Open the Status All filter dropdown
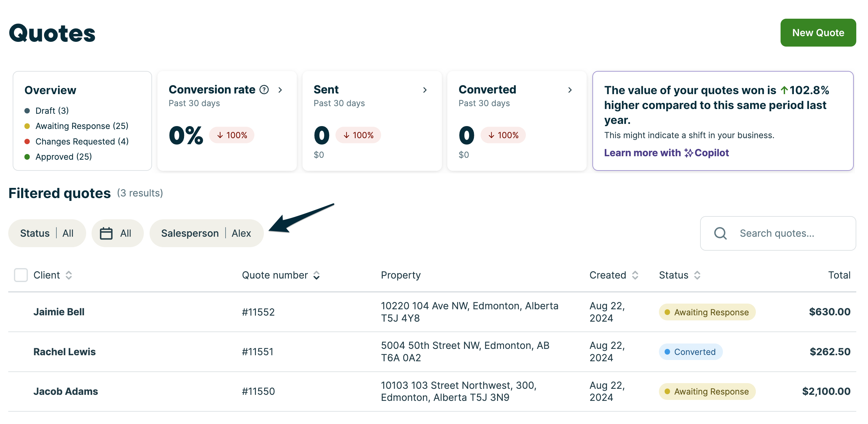Image resolution: width=868 pixels, height=424 pixels. click(47, 233)
